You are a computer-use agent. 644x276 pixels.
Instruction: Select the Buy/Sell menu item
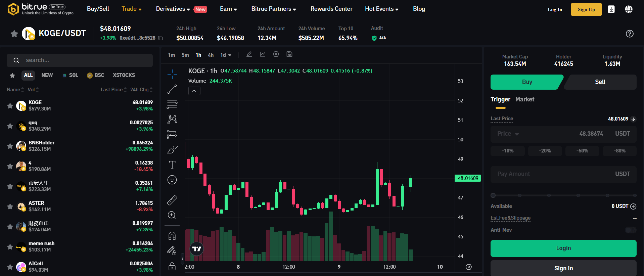98,9
